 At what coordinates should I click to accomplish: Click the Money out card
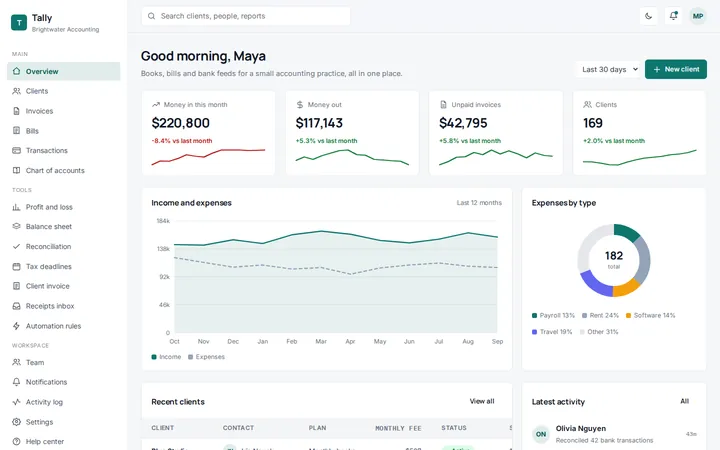click(x=352, y=133)
